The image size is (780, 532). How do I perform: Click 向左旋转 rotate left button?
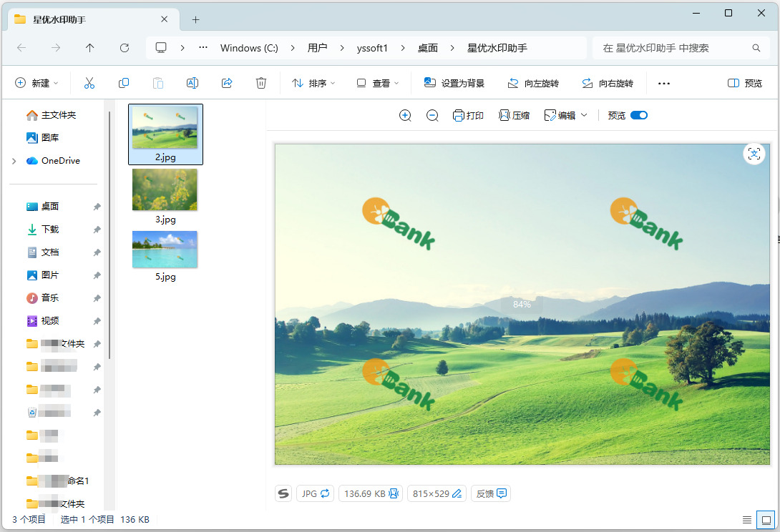[533, 83]
